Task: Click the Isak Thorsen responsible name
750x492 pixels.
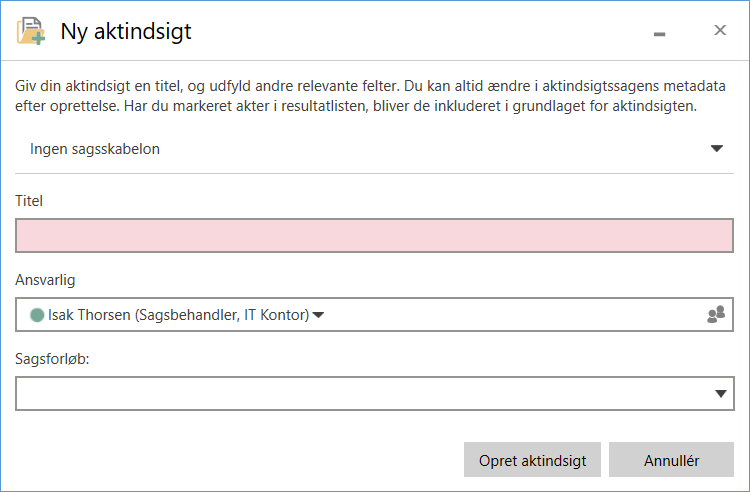Action: 178,315
